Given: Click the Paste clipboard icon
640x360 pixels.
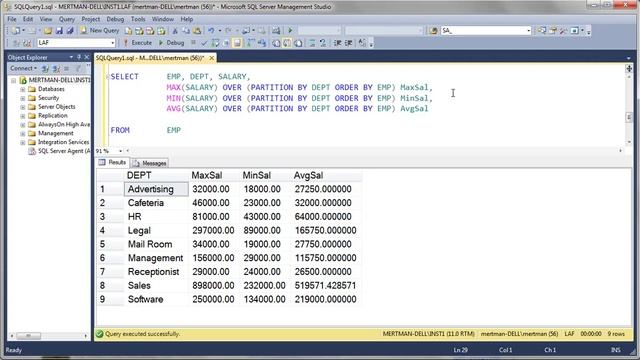Looking at the screenshot, I should click(x=197, y=31).
